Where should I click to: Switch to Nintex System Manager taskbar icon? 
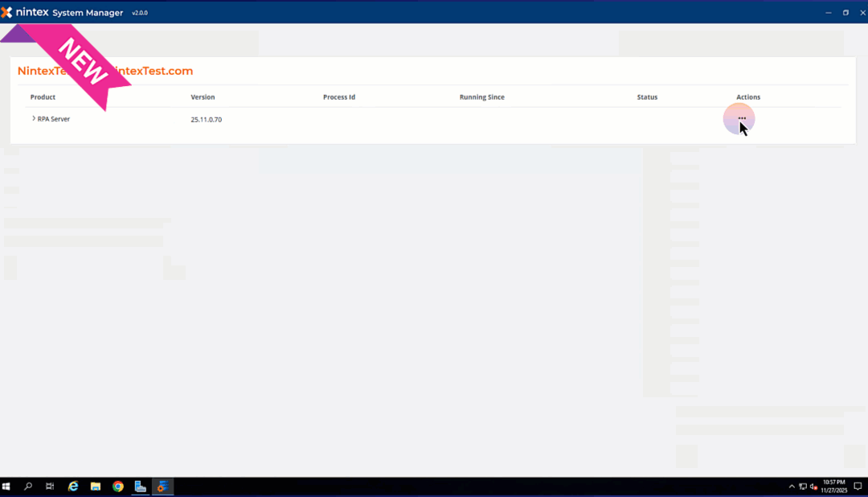[x=162, y=487]
